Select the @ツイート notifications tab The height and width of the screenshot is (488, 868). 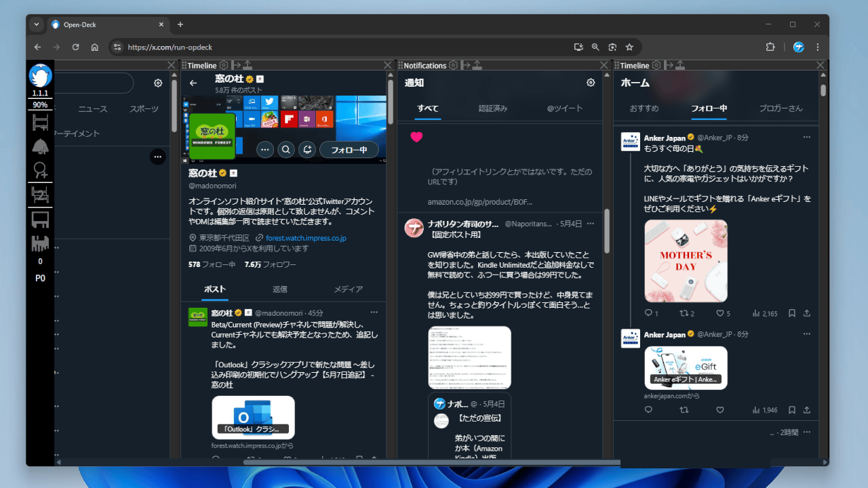point(565,108)
